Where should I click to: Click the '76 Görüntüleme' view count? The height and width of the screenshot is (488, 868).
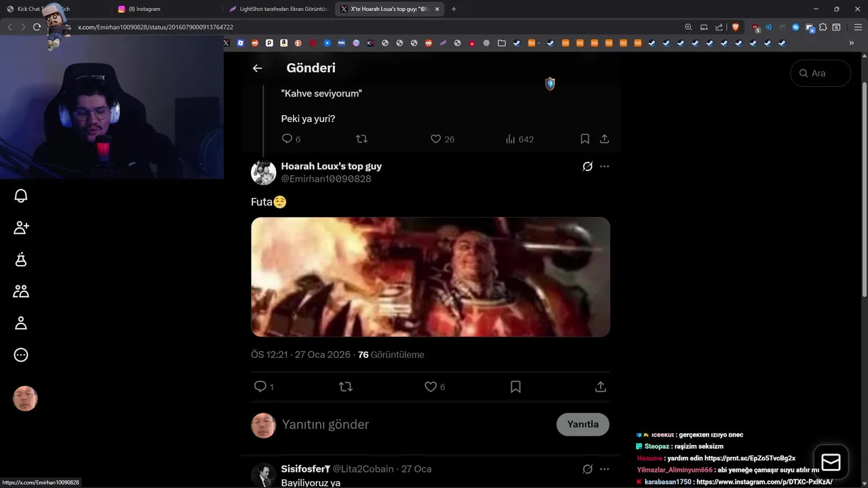pos(391,354)
